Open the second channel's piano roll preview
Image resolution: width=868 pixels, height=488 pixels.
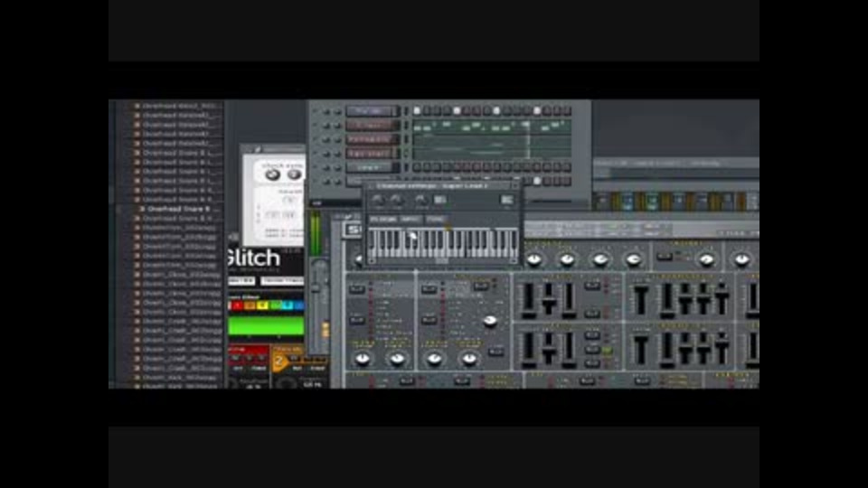[492, 127]
